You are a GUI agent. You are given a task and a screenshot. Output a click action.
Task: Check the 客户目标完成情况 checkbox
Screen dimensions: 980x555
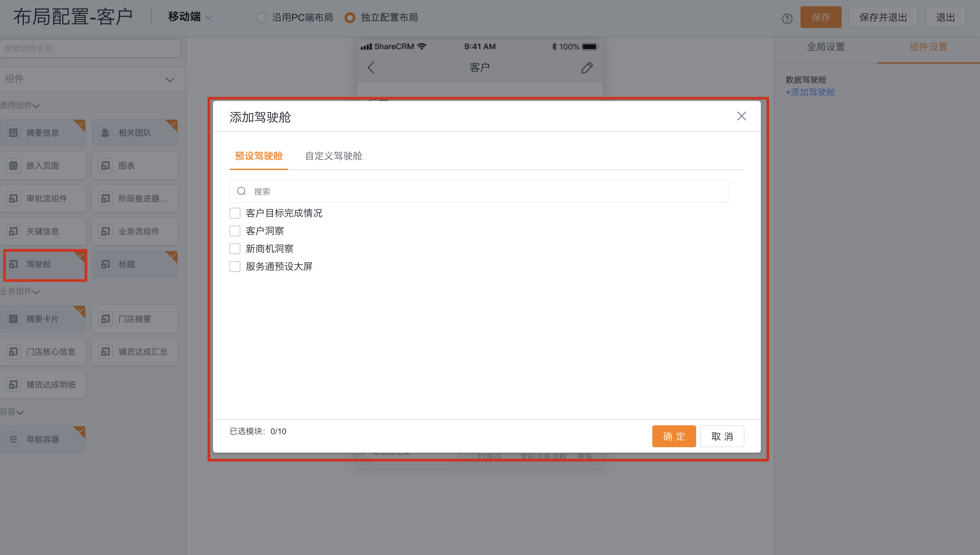click(235, 213)
